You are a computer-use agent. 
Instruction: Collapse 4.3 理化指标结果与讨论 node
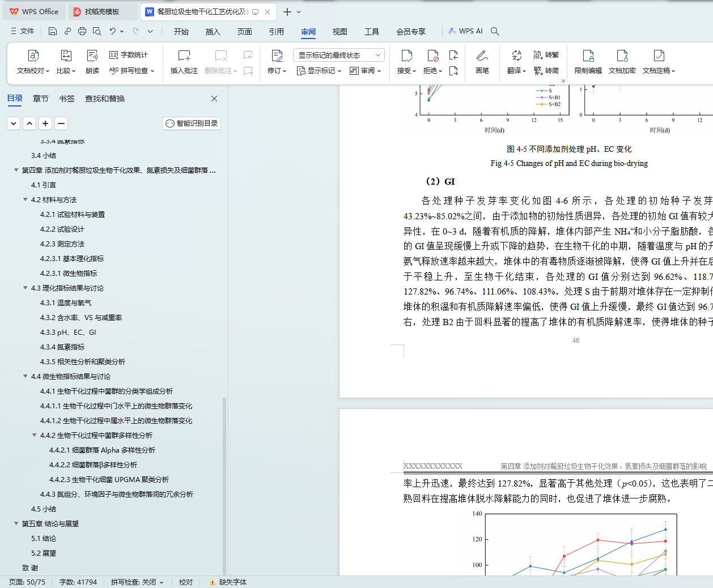pyautogui.click(x=25, y=288)
